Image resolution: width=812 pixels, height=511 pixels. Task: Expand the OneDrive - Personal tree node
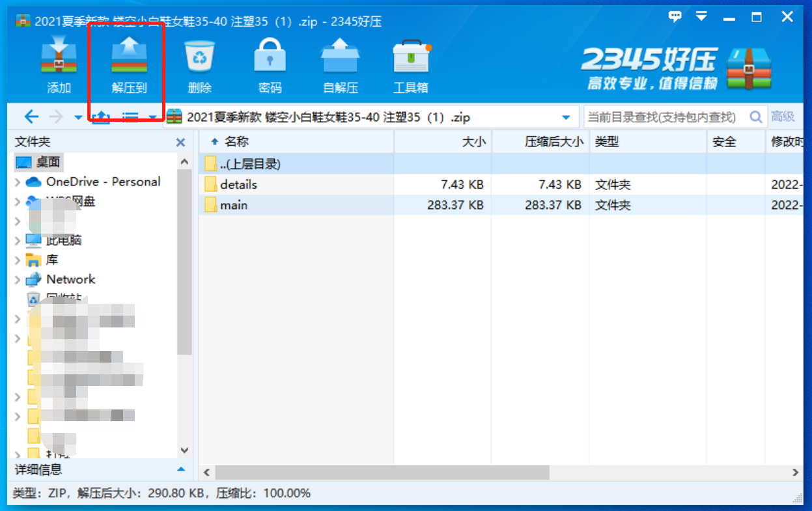click(18, 182)
